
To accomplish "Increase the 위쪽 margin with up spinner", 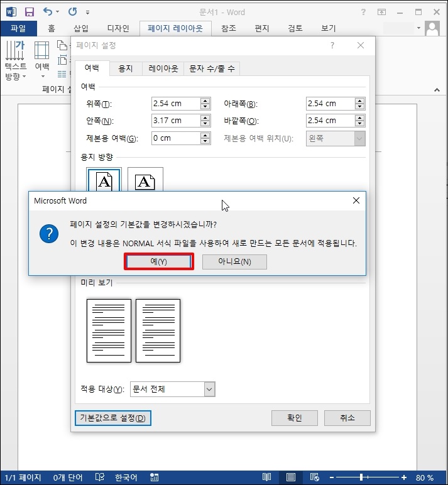I will tap(205, 101).
